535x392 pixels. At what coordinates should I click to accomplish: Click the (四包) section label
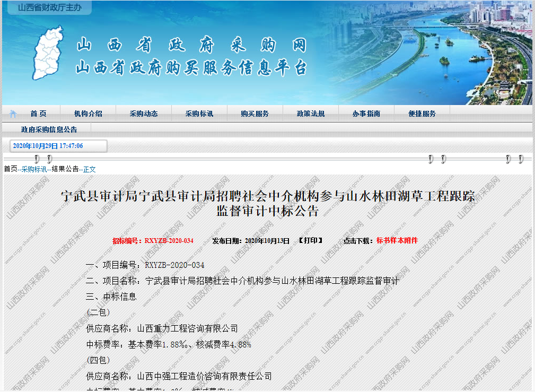98,360
